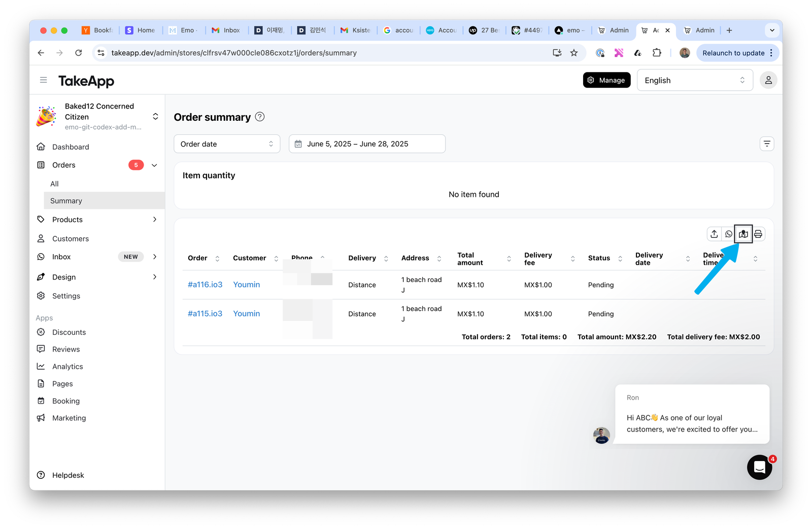812x529 pixels.
Task: Expand the Products submenu chevron
Action: click(x=155, y=220)
